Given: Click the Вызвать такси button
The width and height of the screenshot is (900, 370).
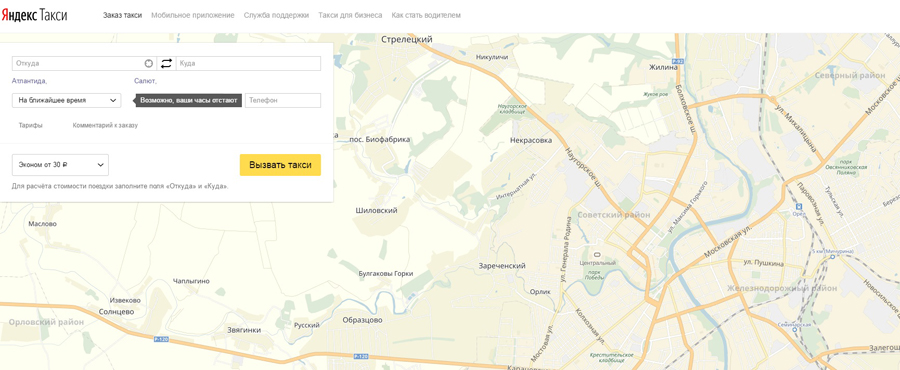Looking at the screenshot, I should point(280,165).
